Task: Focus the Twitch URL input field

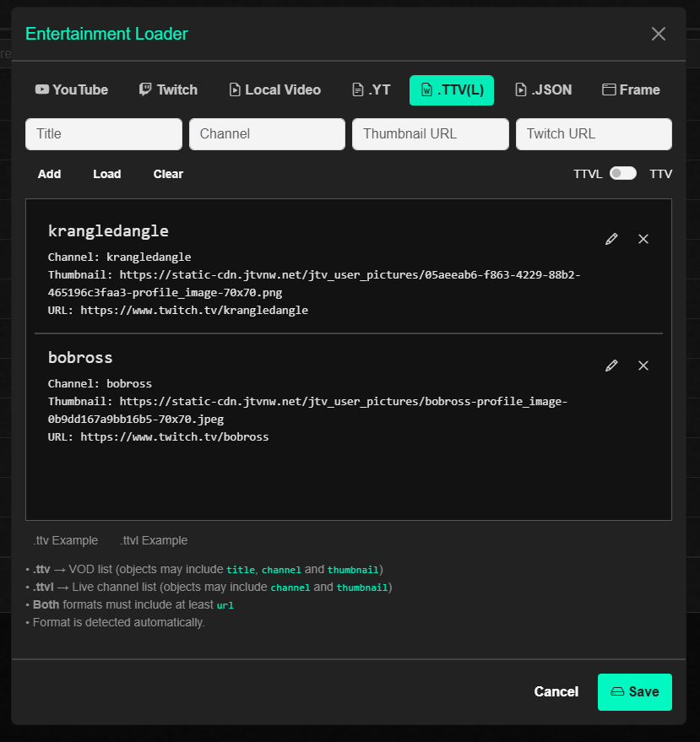Action: click(594, 134)
